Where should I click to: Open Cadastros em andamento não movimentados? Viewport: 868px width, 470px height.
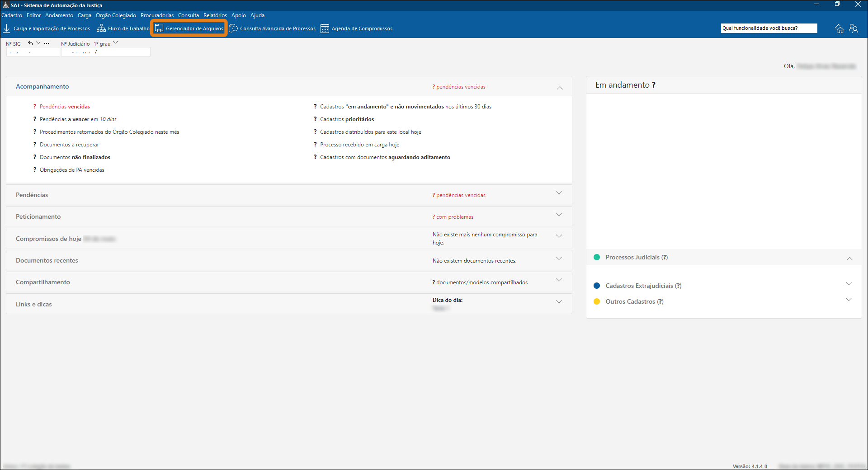coord(406,107)
